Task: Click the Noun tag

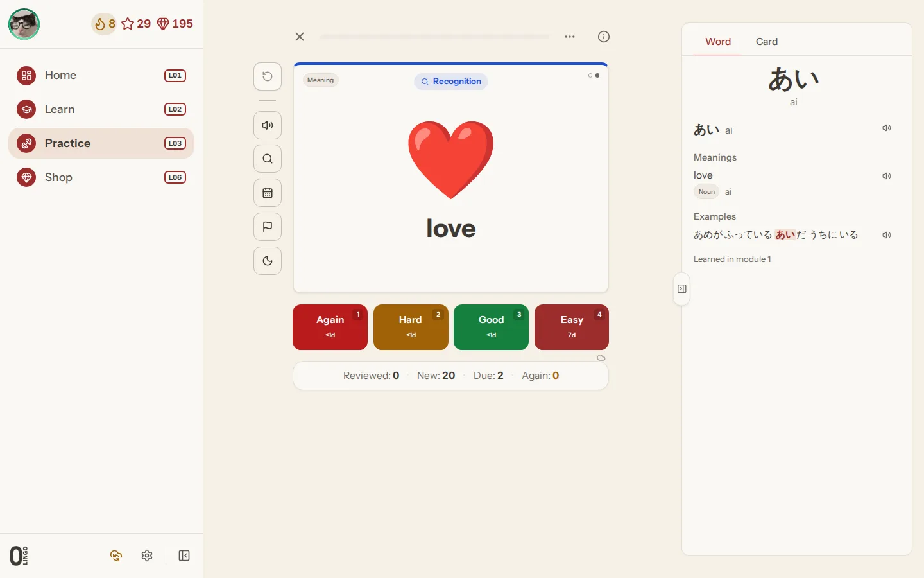Action: click(x=706, y=191)
